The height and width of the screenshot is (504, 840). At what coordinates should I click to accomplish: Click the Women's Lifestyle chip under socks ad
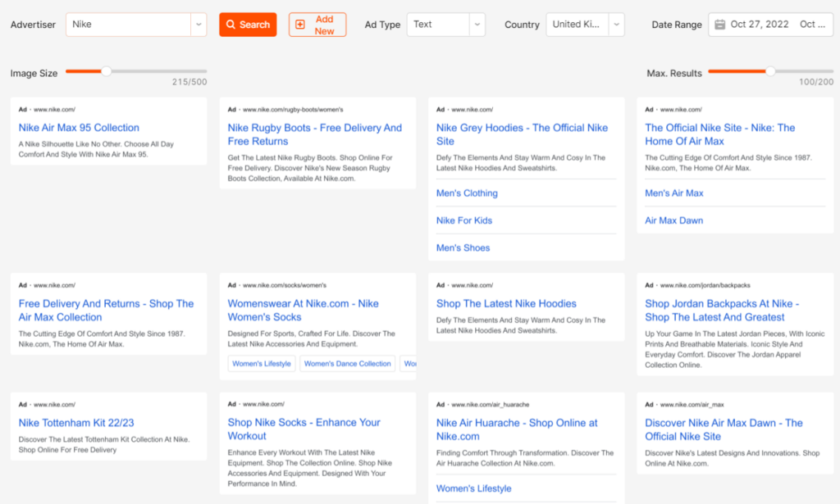[x=262, y=364]
